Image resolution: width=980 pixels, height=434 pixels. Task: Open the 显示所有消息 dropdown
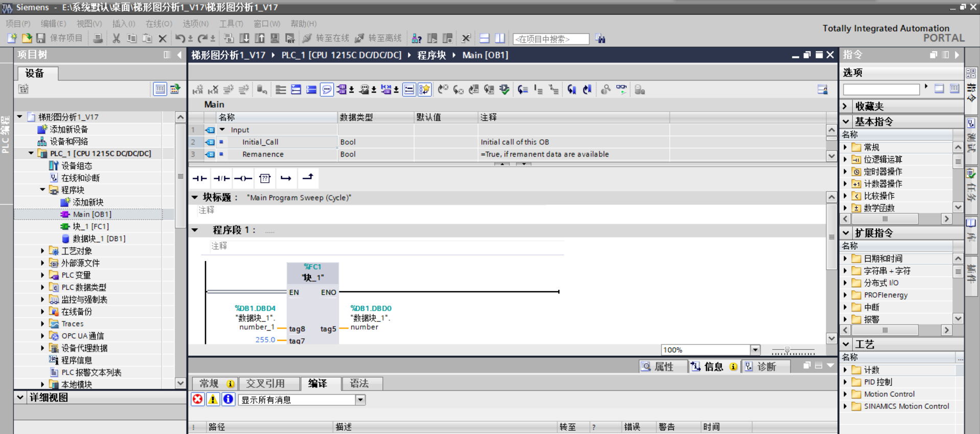[x=360, y=400]
